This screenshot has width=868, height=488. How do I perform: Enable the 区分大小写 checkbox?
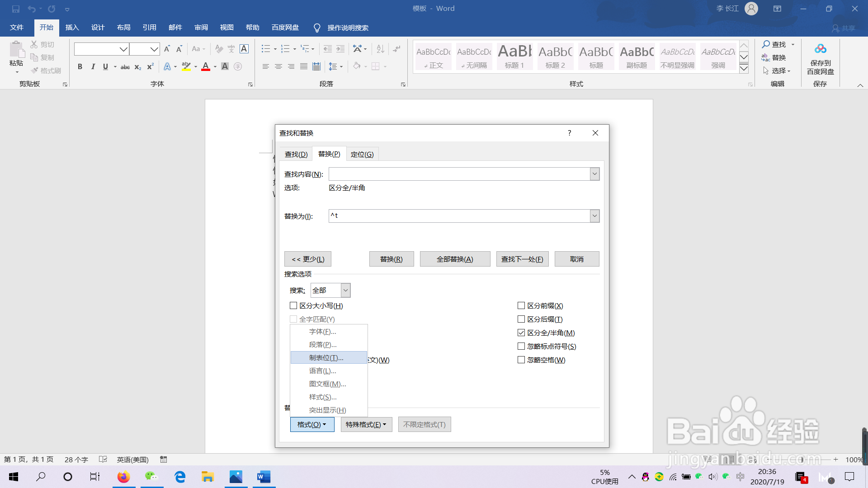pyautogui.click(x=293, y=305)
